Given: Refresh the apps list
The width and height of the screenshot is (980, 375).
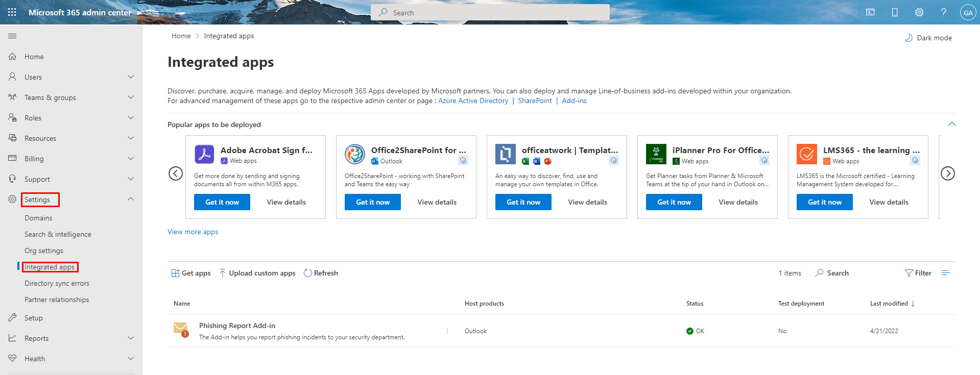Looking at the screenshot, I should [321, 273].
